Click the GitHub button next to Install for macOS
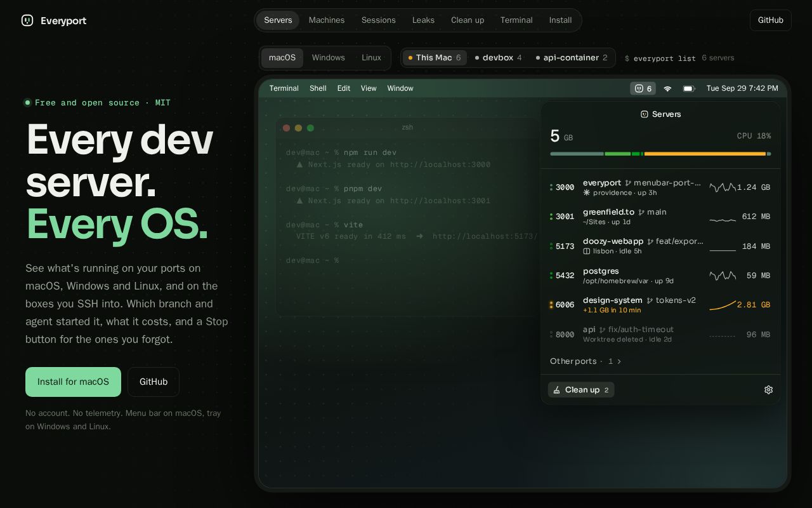Image resolution: width=812 pixels, height=508 pixels. (x=154, y=382)
